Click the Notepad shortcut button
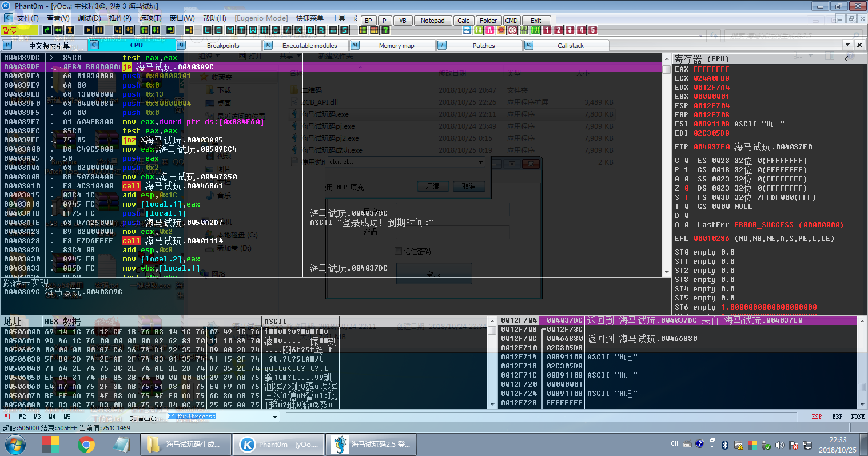Viewport: 868px width, 456px height. (x=432, y=21)
